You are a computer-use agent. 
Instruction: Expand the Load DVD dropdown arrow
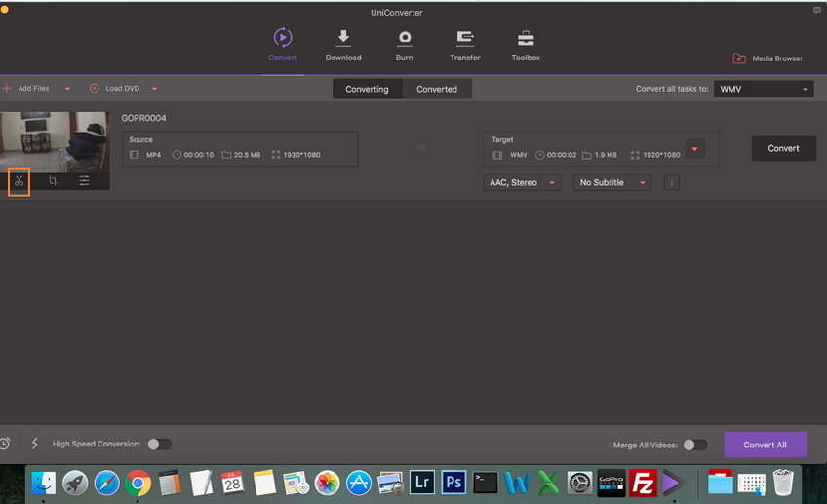[x=154, y=89]
